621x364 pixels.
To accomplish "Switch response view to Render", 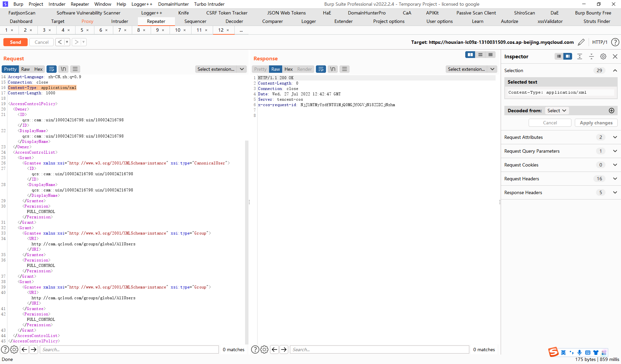I will [x=305, y=69].
